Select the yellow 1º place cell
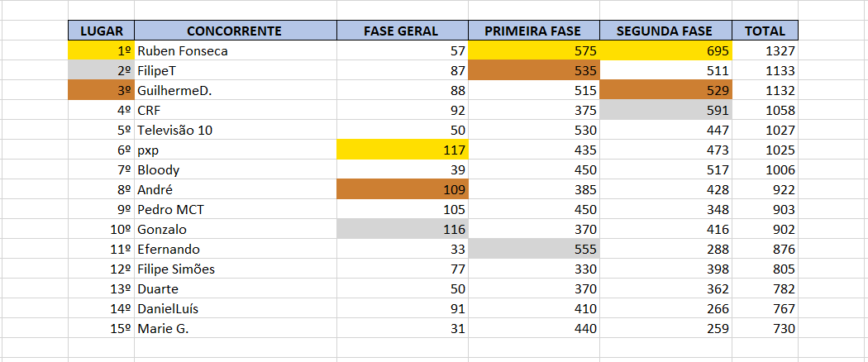This screenshot has height=362, width=868. pyautogui.click(x=102, y=51)
